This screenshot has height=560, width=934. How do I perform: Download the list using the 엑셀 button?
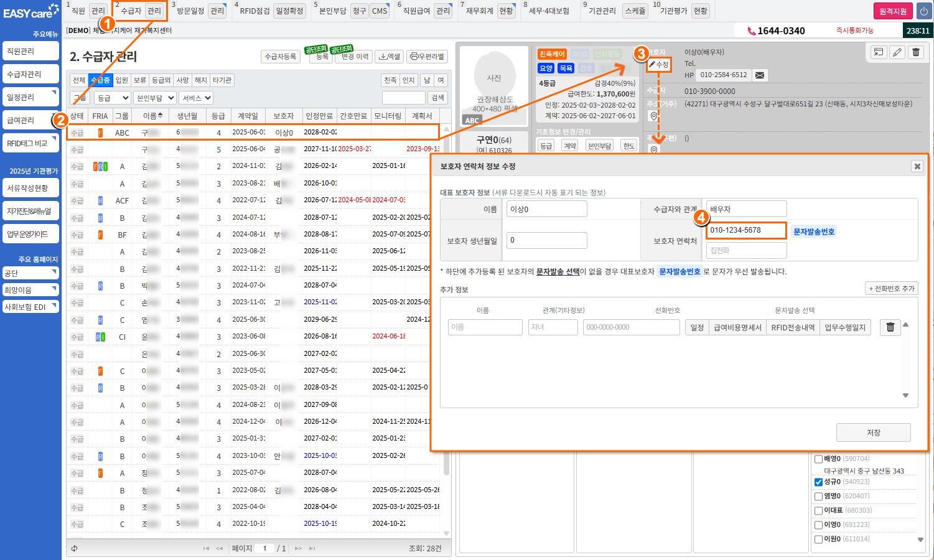coord(390,57)
